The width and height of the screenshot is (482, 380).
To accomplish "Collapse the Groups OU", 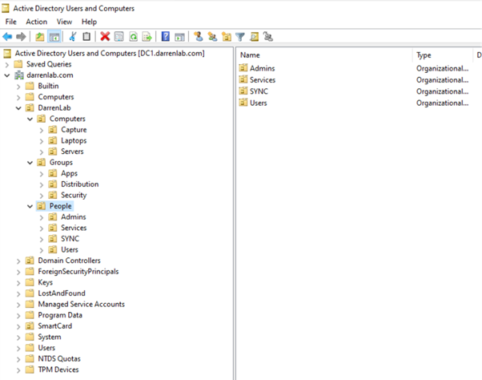I will click(30, 163).
